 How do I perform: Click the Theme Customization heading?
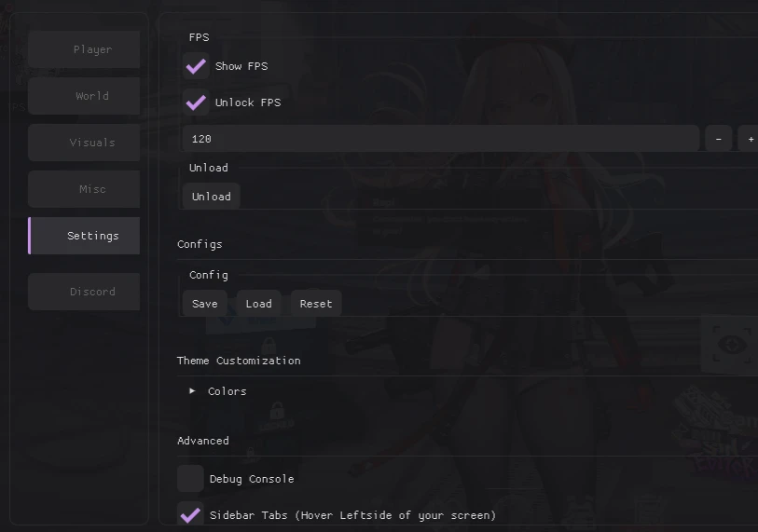coord(239,361)
